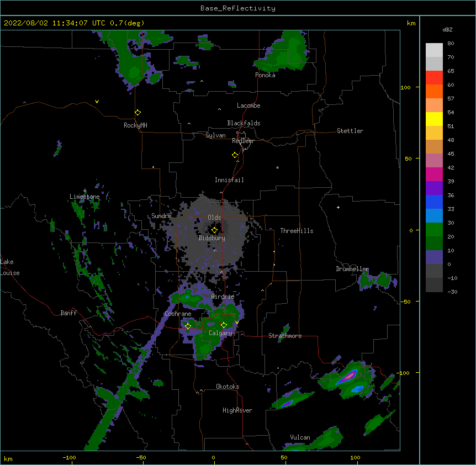Pick the red 65-60 dBZ legend swatch
The height and width of the screenshot is (465, 476).
click(434, 78)
